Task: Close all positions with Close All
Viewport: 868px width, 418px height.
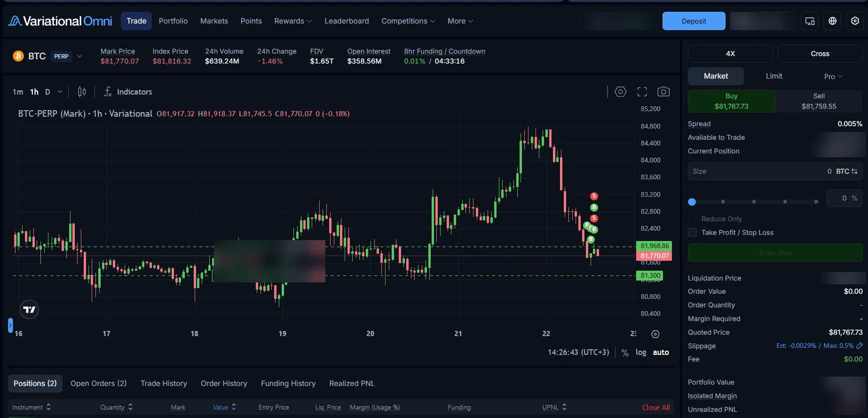Action: point(656,408)
